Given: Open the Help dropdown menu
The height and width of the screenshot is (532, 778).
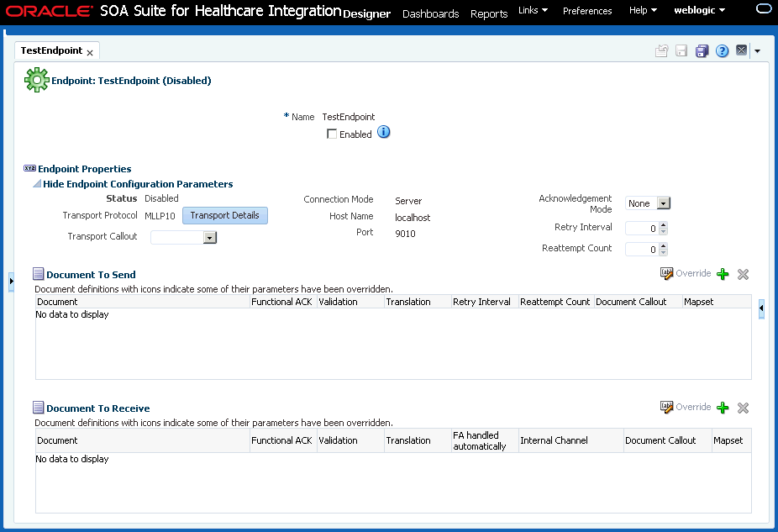Looking at the screenshot, I should [x=643, y=10].
